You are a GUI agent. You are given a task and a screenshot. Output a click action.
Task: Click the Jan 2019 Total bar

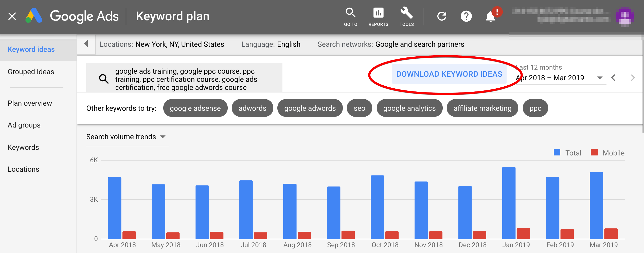tap(509, 203)
